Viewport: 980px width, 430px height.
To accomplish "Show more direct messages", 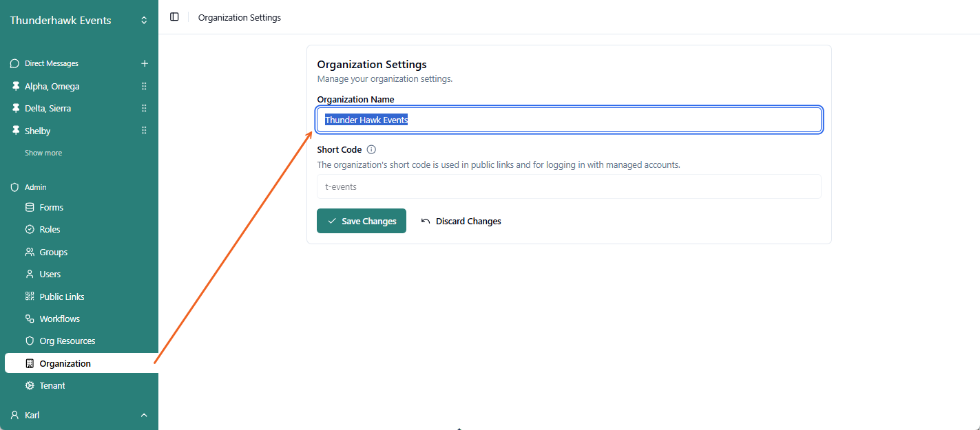I will coord(43,153).
